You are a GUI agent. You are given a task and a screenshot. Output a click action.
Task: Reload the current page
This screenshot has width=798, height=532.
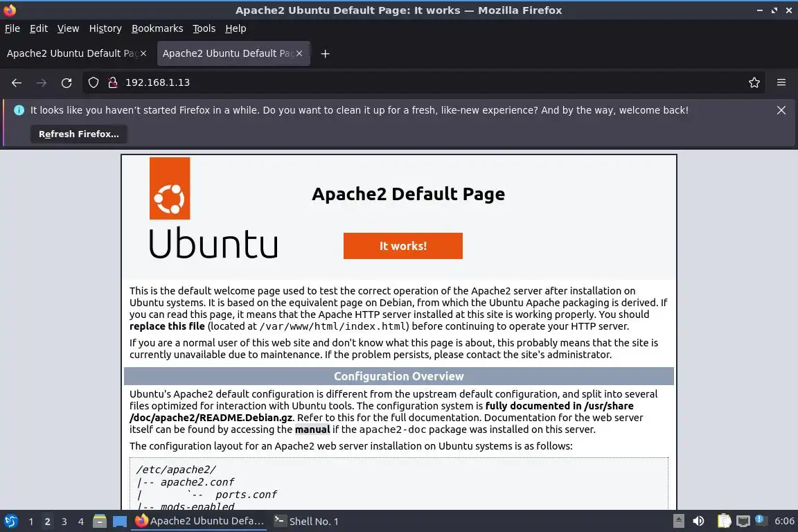(x=66, y=82)
